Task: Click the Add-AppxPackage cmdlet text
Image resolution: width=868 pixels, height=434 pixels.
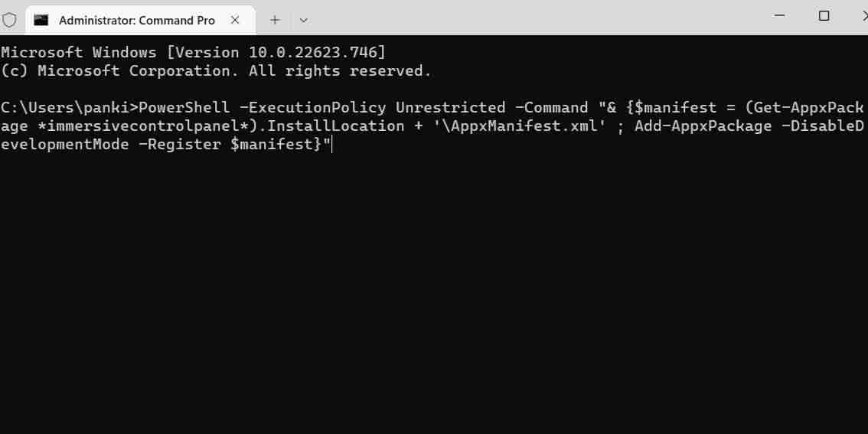Action: coord(703,126)
